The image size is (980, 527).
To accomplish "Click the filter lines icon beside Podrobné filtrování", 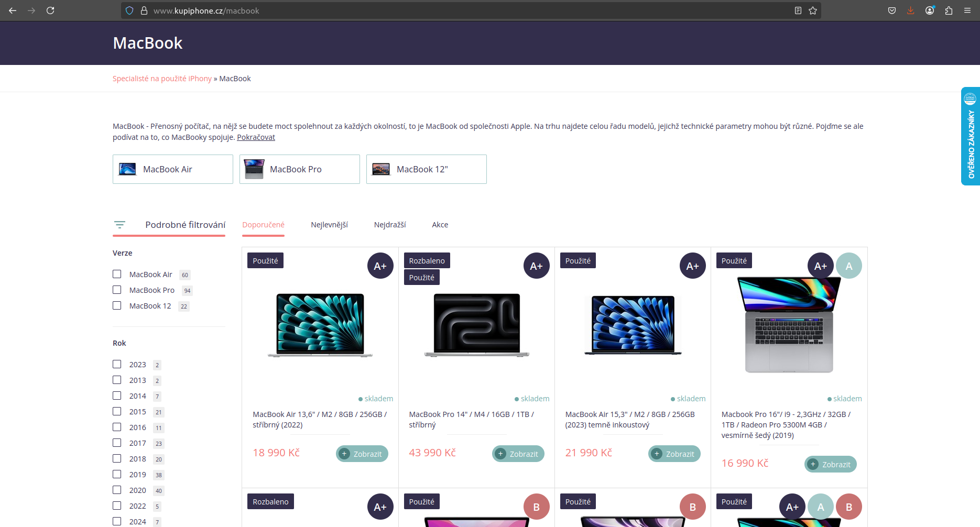I will 119,225.
